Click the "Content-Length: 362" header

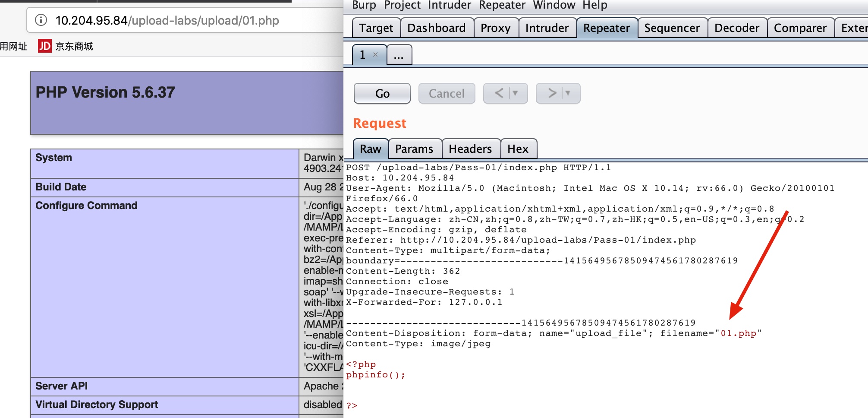coord(403,271)
